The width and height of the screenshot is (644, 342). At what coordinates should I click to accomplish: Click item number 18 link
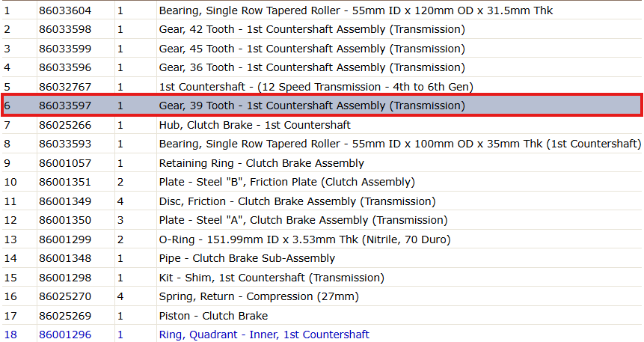(10, 335)
